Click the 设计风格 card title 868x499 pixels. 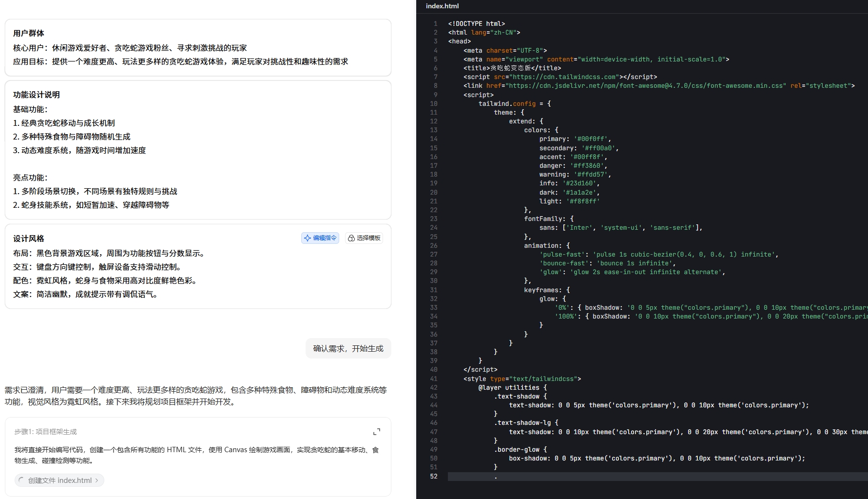tap(29, 239)
